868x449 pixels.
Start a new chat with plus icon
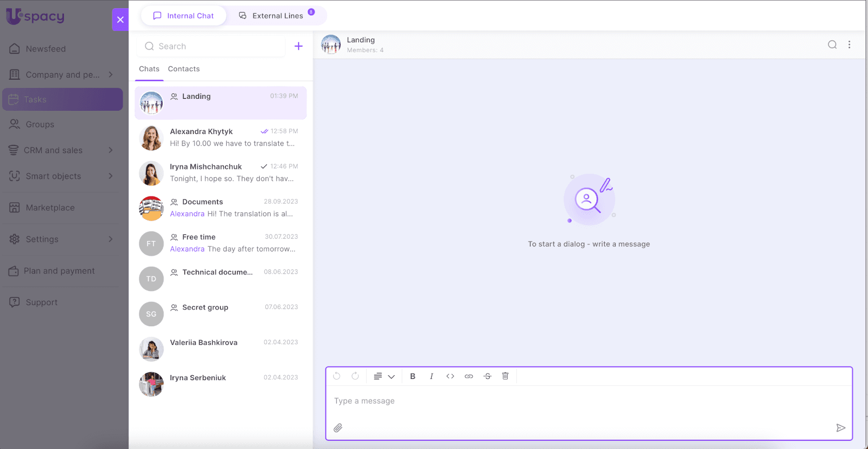click(x=298, y=46)
